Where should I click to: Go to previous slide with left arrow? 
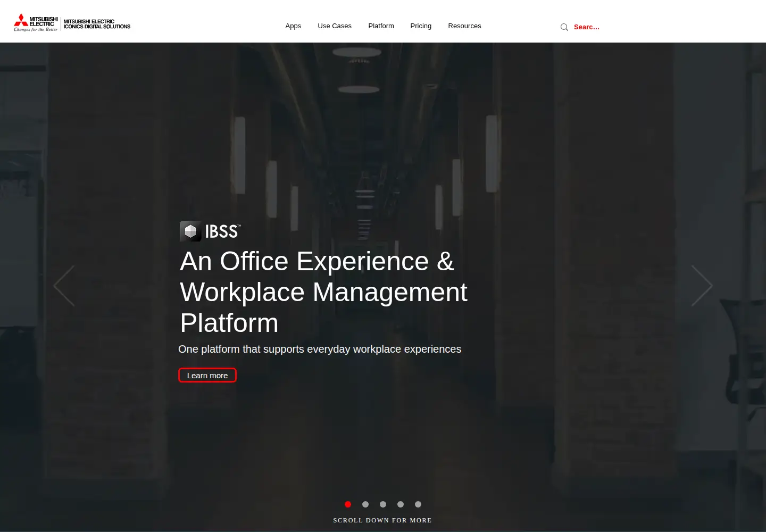64,286
